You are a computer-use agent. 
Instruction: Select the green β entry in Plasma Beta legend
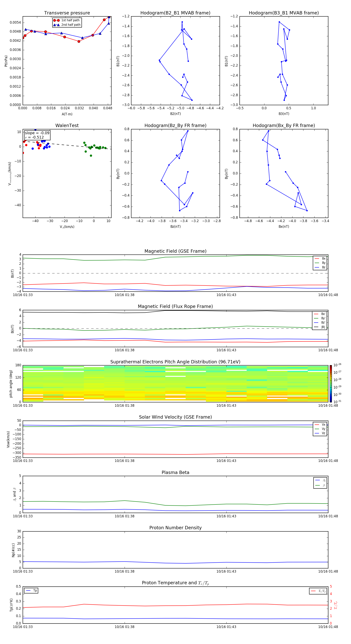point(320,486)
